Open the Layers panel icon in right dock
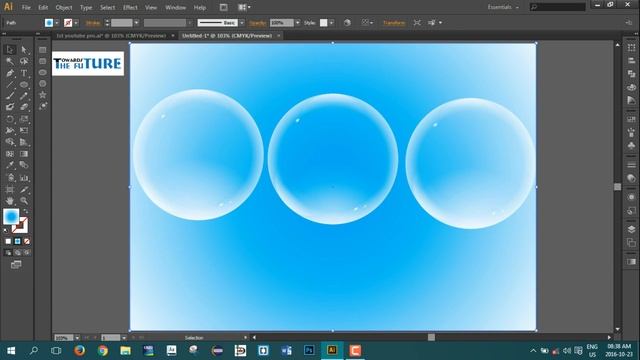 coord(631,229)
